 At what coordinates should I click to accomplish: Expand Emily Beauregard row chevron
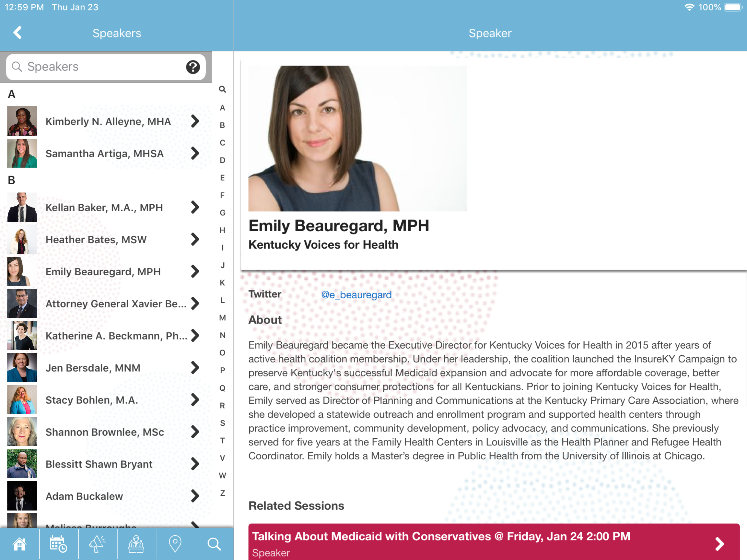click(x=195, y=271)
